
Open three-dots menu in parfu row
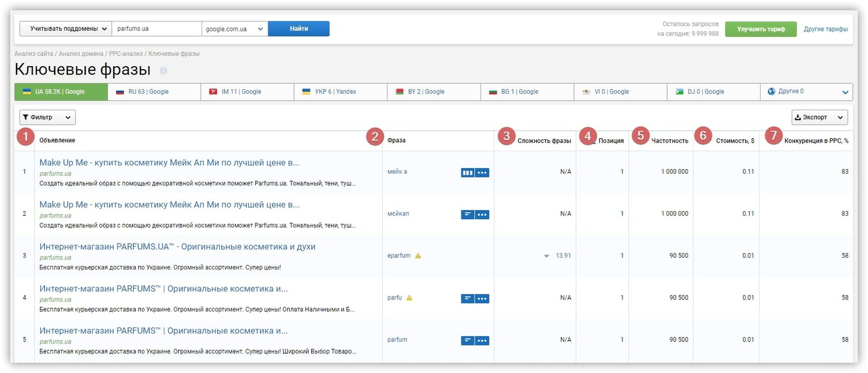coord(482,299)
